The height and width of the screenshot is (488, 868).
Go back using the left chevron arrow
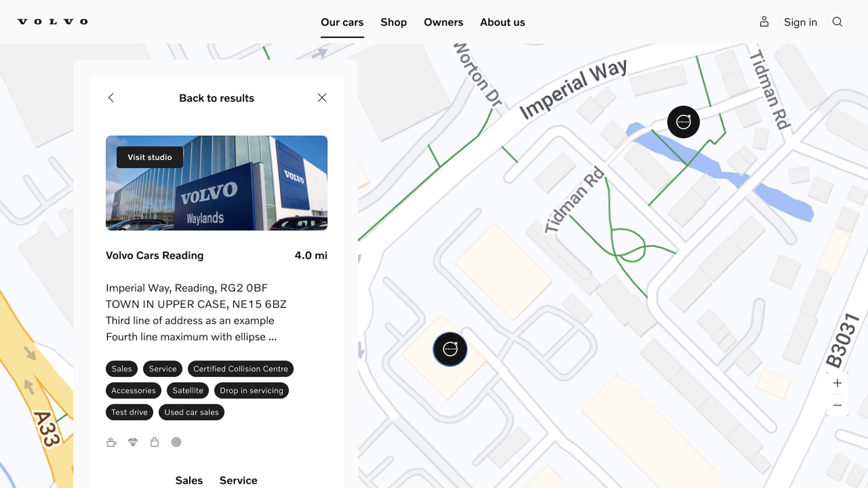(x=111, y=98)
